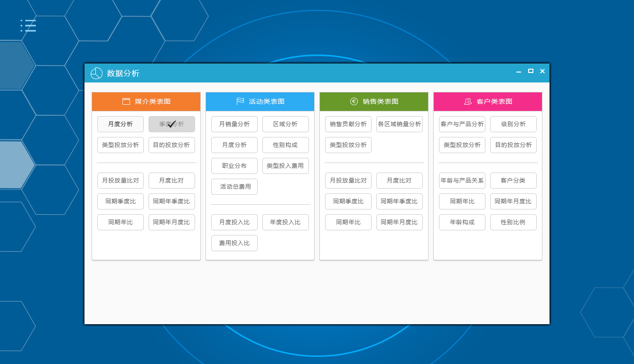Click the pie chart icon beside 数据分析
This screenshot has width=634, height=364.
96,73
